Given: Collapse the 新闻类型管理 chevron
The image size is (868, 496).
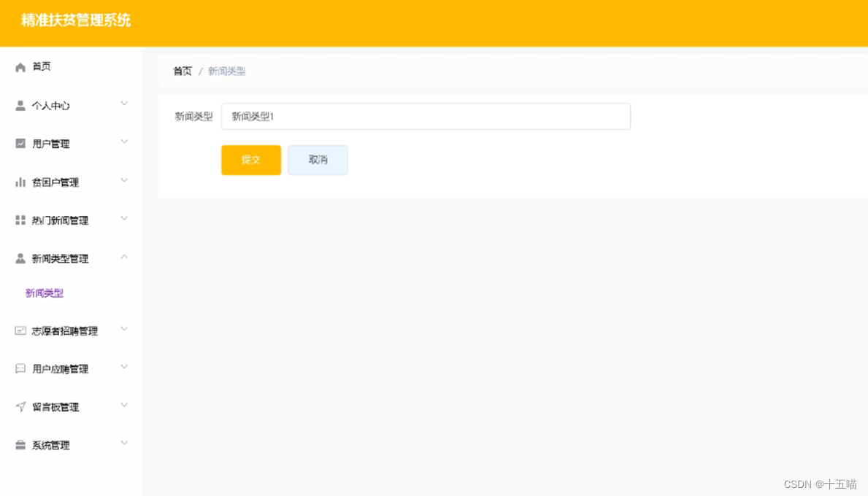Looking at the screenshot, I should coord(124,257).
